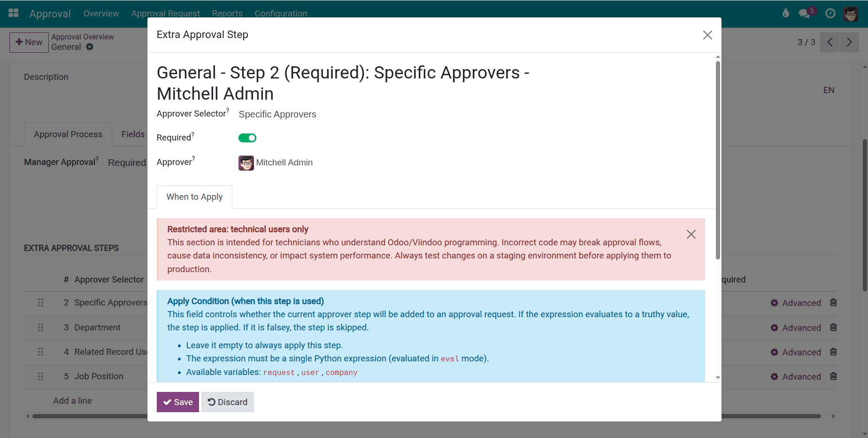Viewport: 868px width, 438px height.
Task: Click the previous record navigation arrow
Action: pyautogui.click(x=830, y=42)
